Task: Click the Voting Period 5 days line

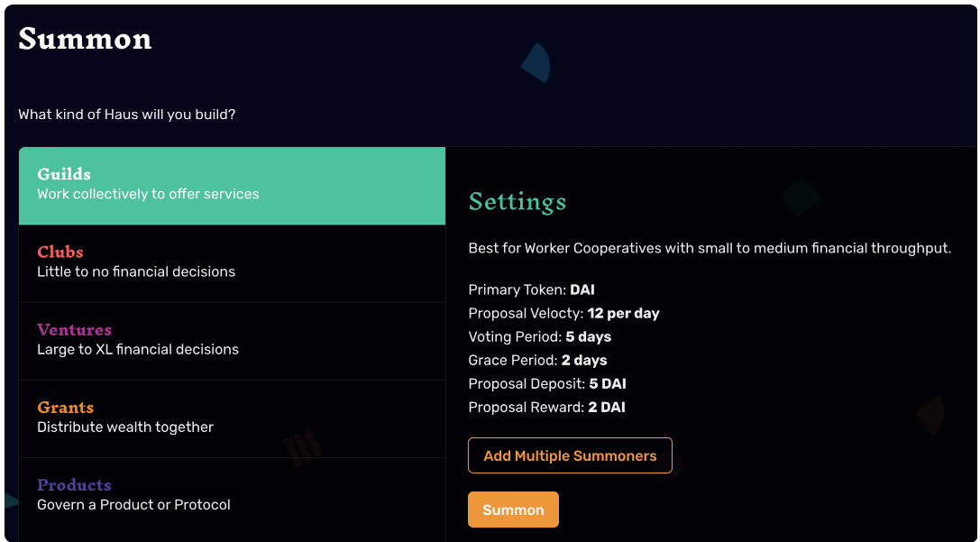Action: (539, 337)
